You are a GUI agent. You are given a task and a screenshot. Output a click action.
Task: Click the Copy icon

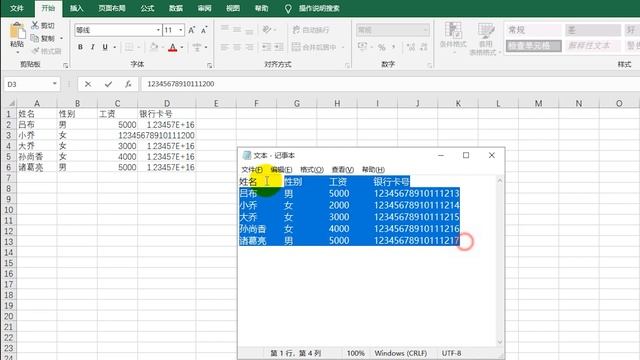pyautogui.click(x=35, y=38)
